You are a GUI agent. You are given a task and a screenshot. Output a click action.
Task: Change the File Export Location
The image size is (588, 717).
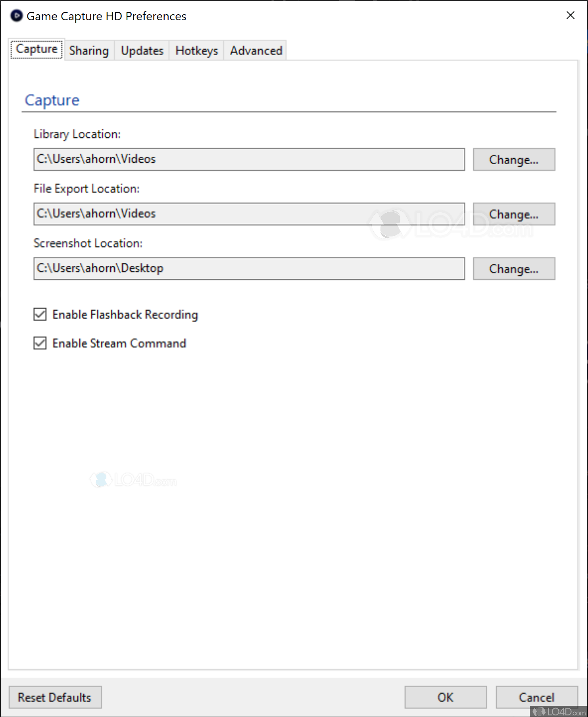514,214
